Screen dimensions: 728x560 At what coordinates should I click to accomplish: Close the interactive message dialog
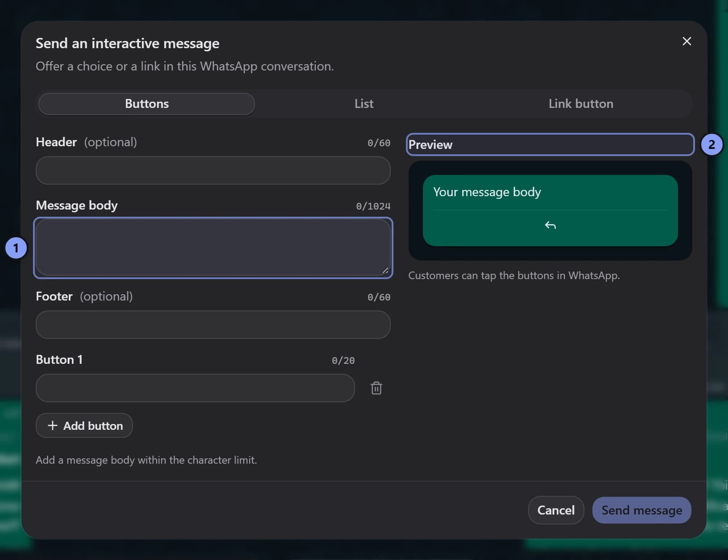(x=687, y=41)
